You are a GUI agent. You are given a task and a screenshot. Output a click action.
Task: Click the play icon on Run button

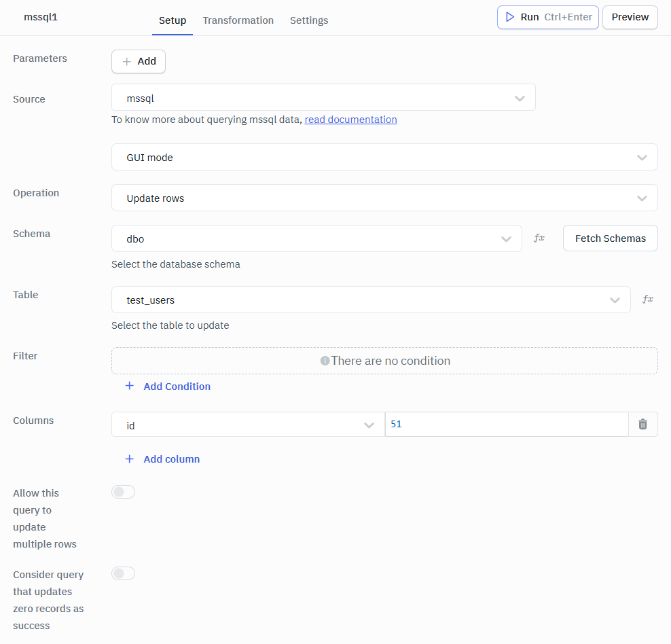(509, 17)
